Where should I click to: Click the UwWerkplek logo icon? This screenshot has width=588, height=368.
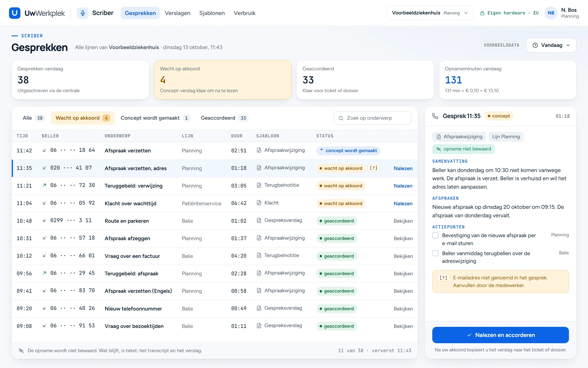click(15, 13)
